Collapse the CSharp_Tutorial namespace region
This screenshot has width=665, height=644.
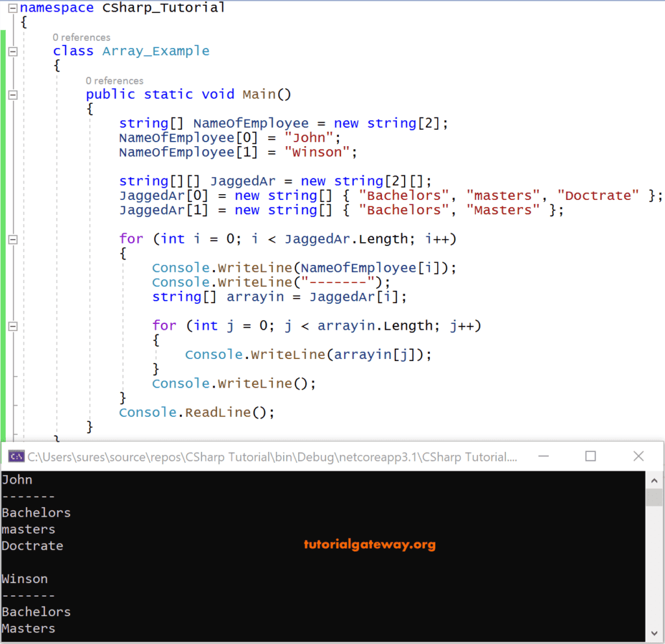[12, 7]
